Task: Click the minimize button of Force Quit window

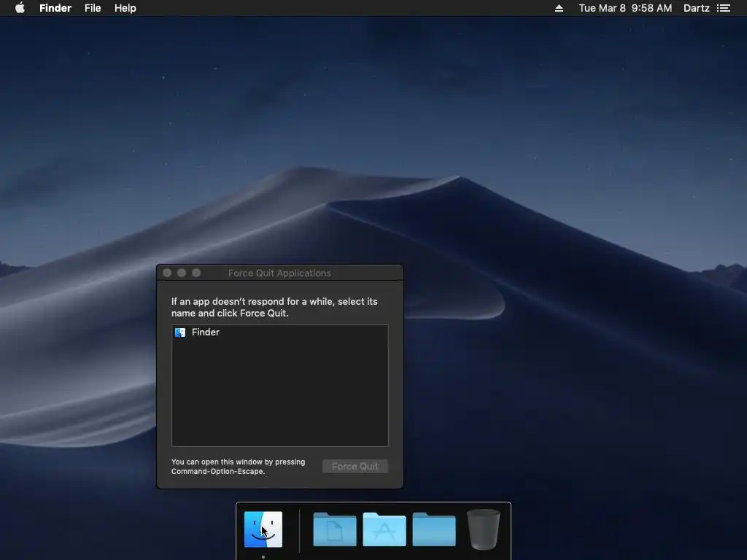Action: (x=182, y=273)
